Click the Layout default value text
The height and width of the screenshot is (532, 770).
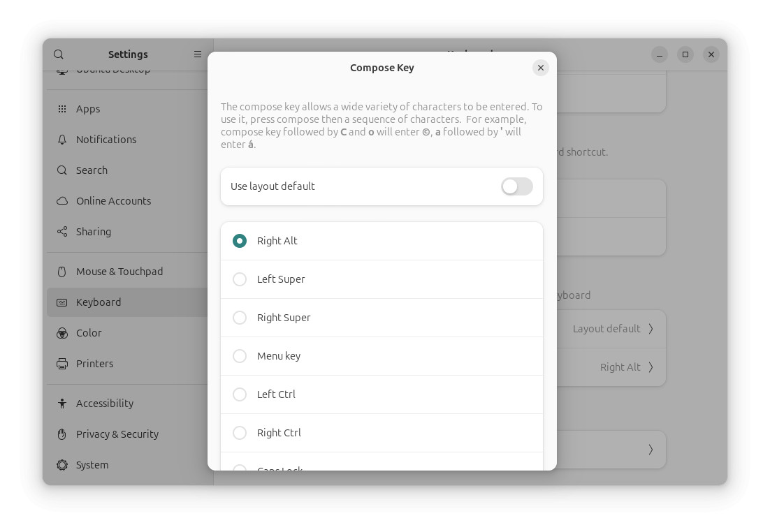(x=606, y=329)
